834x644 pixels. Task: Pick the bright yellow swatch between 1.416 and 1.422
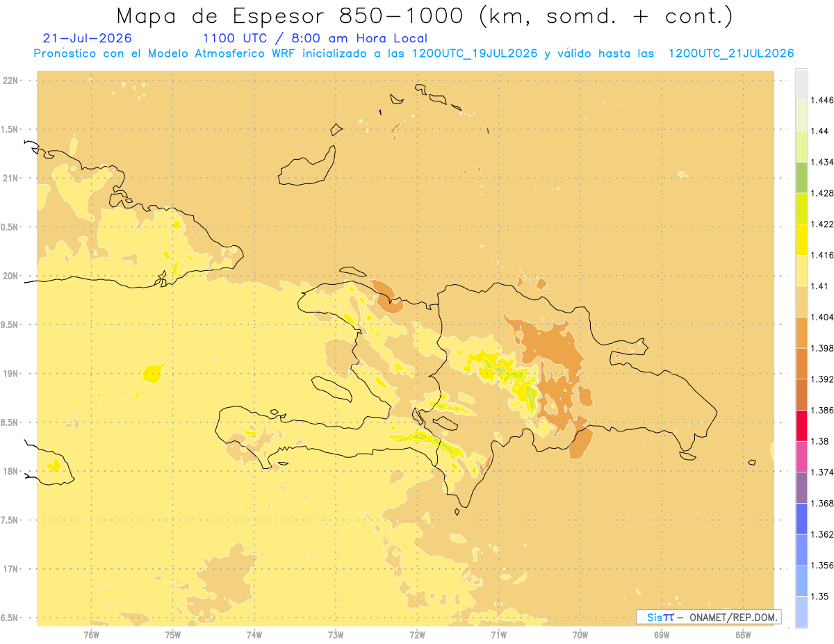point(801,239)
